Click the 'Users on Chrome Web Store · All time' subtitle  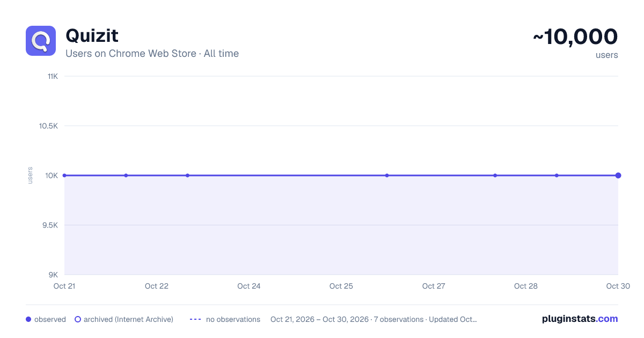(x=152, y=54)
